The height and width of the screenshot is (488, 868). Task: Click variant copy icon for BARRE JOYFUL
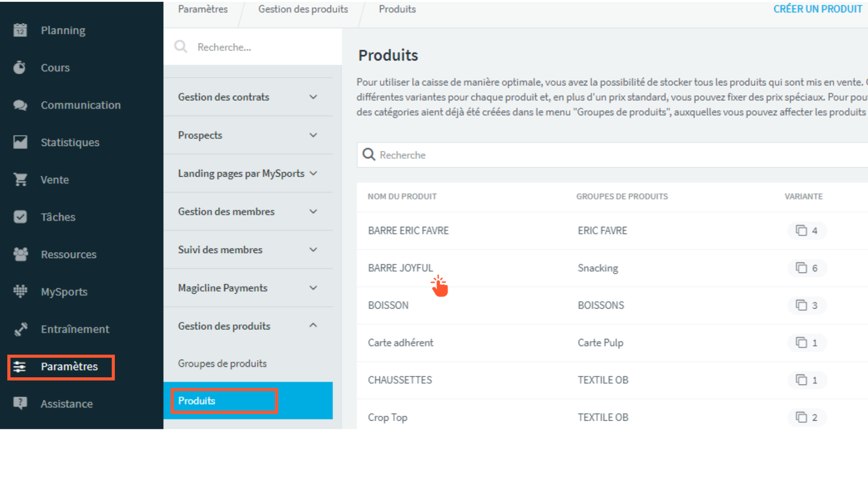point(801,268)
